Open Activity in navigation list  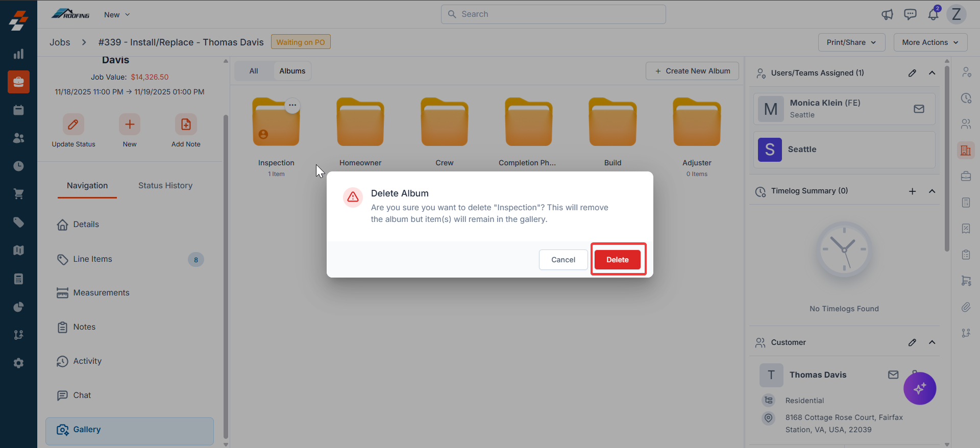[130, 361]
